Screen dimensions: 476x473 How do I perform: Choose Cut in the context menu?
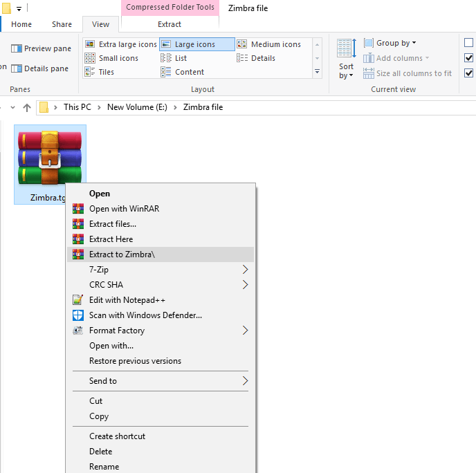point(161,401)
